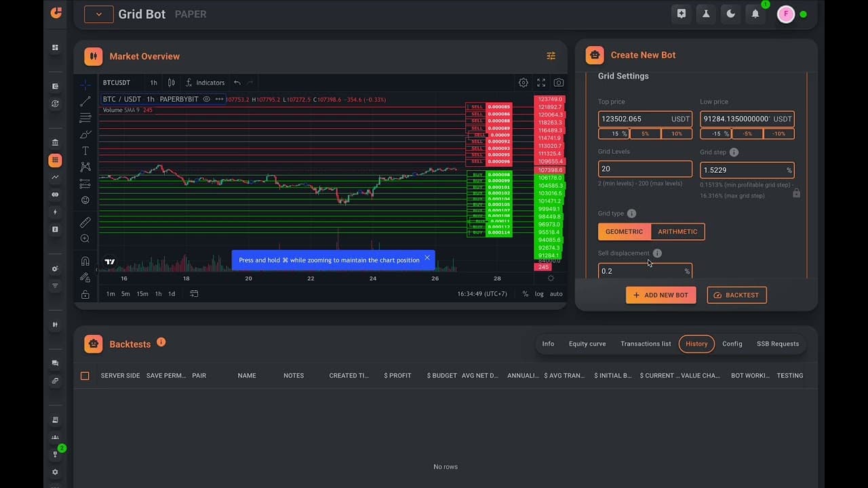
Task: Open the chart settings gear
Action: pos(523,82)
